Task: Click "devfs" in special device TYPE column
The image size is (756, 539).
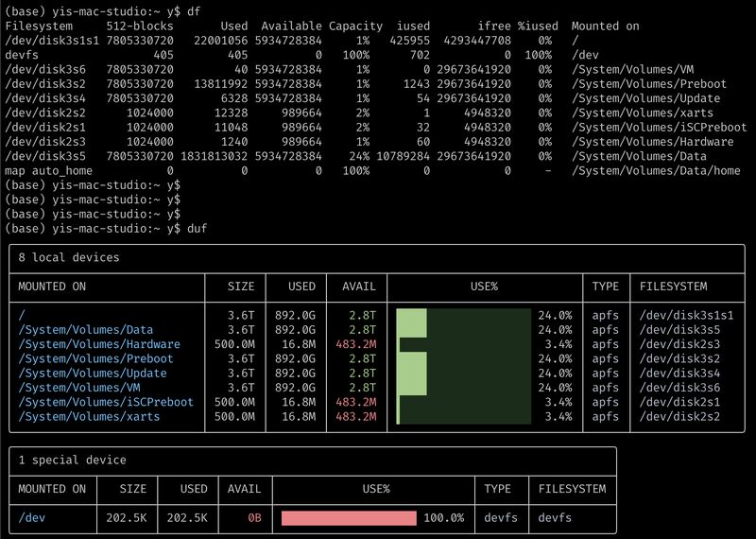Action: pyautogui.click(x=501, y=518)
